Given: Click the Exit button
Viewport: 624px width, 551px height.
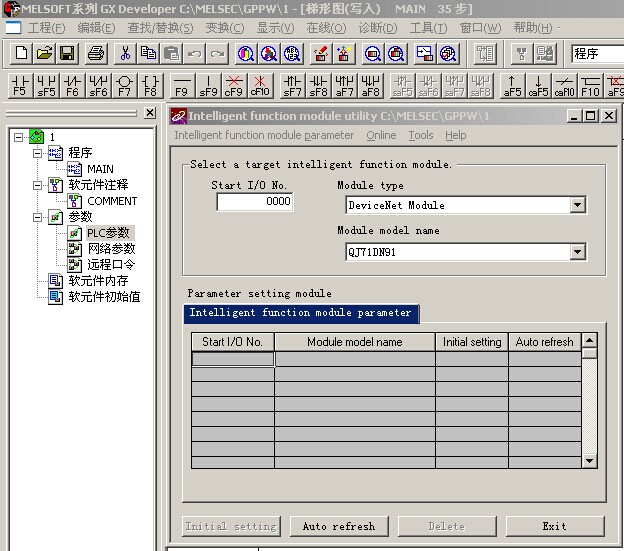Looking at the screenshot, I should pos(554,526).
